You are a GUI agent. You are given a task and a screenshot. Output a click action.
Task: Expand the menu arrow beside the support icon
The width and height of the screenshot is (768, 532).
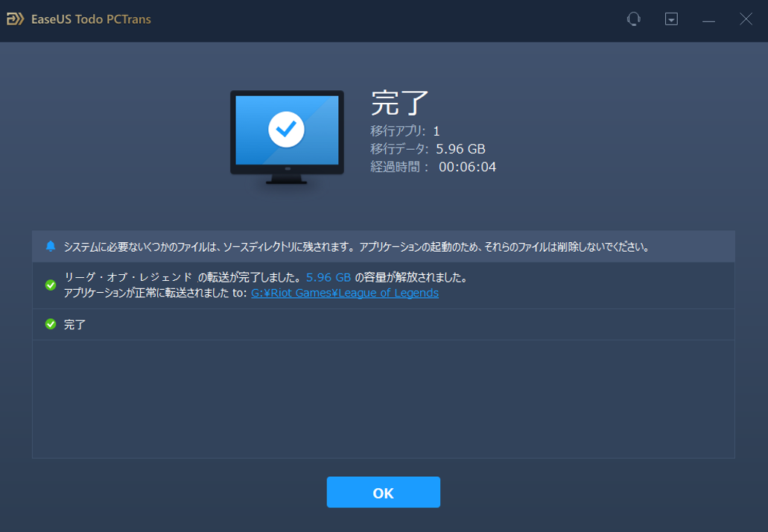click(670, 19)
